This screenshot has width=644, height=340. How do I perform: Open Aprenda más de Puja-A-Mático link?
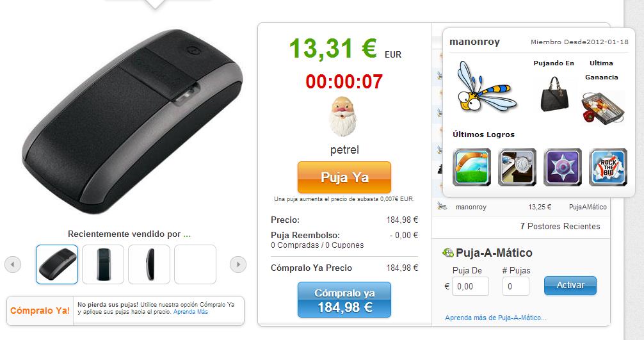coord(495,318)
